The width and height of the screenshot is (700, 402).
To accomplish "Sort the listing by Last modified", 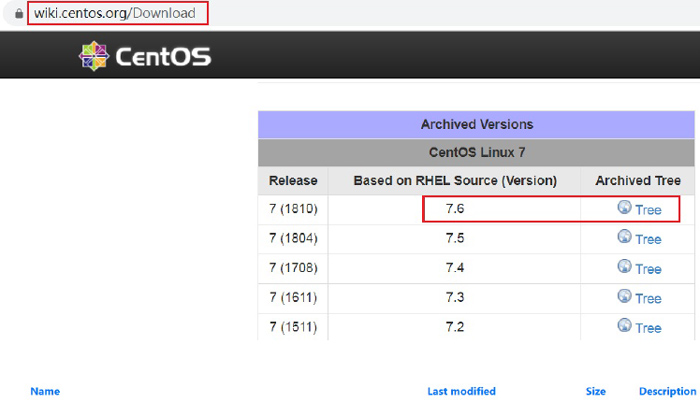I will [462, 391].
